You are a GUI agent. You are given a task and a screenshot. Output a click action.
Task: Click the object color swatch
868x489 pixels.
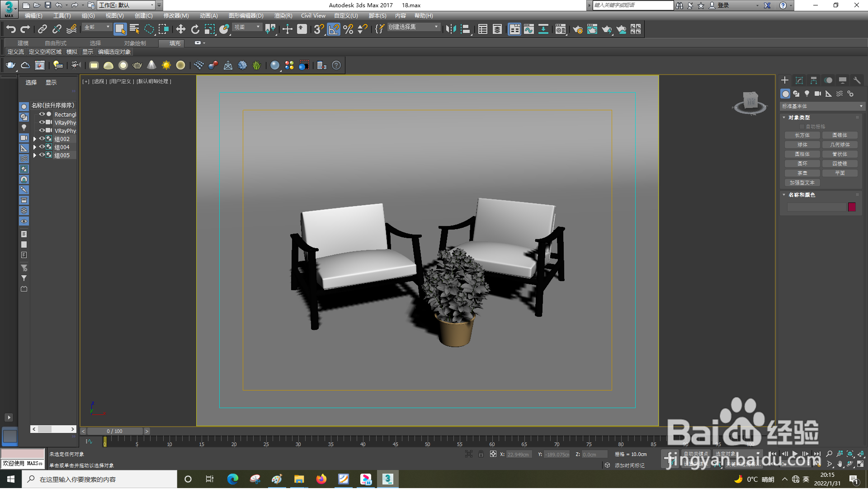(852, 207)
